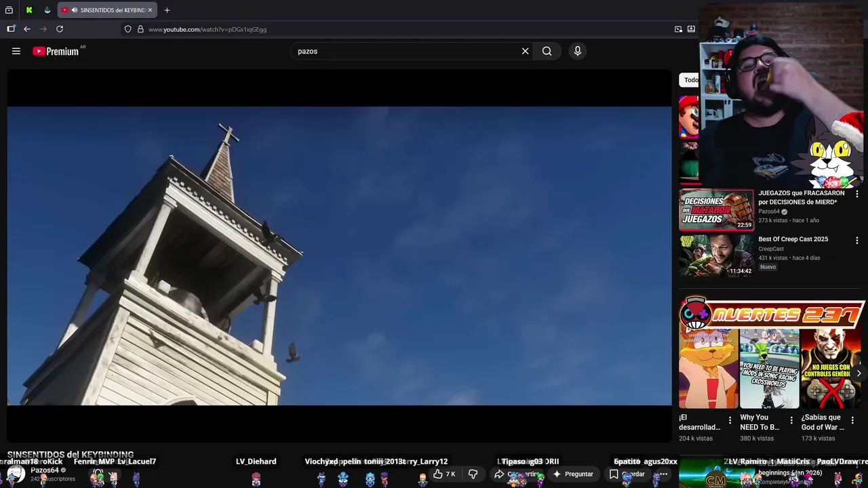Close the SINSENTIDOS tab
The height and width of the screenshot is (488, 868).
[150, 10]
